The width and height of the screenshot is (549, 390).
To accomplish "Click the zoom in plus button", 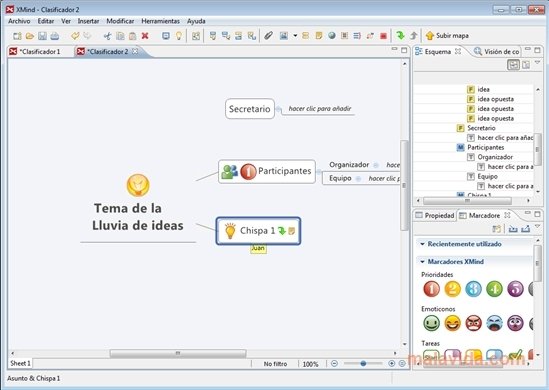I will [391, 364].
